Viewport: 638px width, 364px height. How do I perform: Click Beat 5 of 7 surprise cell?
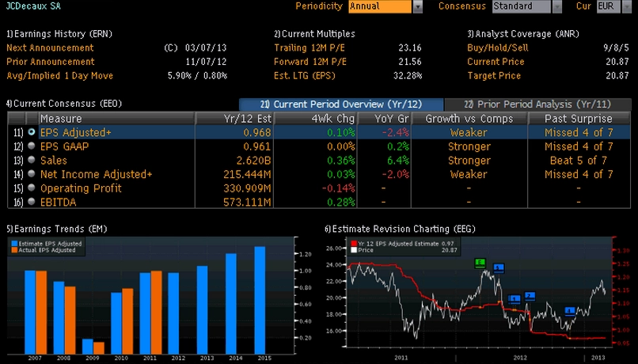(578, 161)
